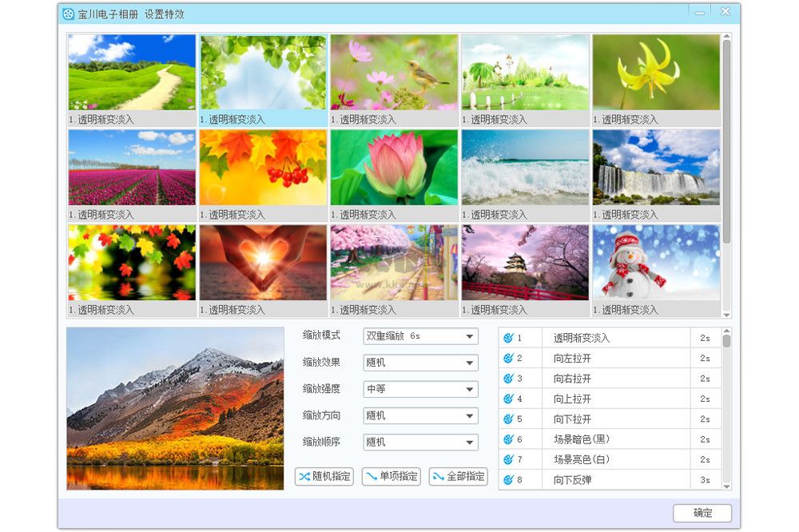Open the 缩放顺序 dropdown
This screenshot has height=532, width=799.
(x=420, y=442)
